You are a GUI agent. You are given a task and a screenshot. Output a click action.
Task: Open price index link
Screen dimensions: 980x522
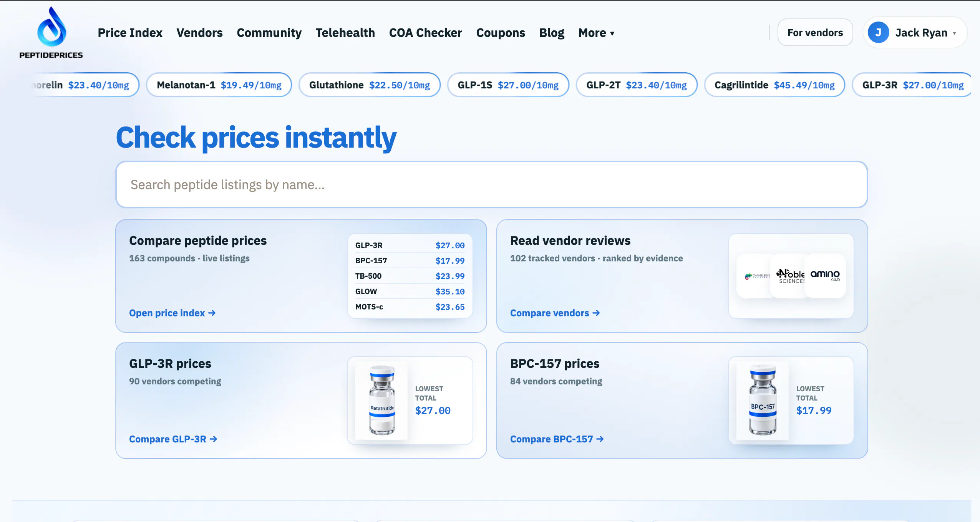(172, 313)
